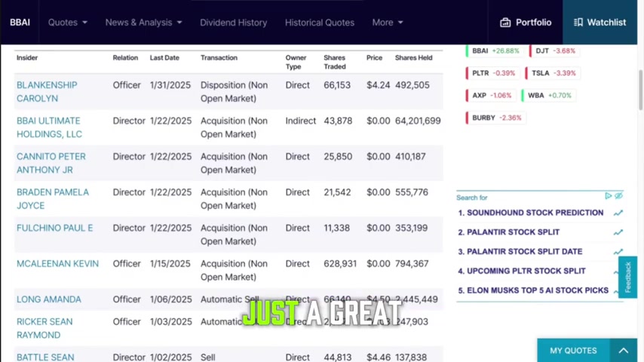
Task: Open insider Blankenship Carolyn
Action: pyautogui.click(x=47, y=91)
